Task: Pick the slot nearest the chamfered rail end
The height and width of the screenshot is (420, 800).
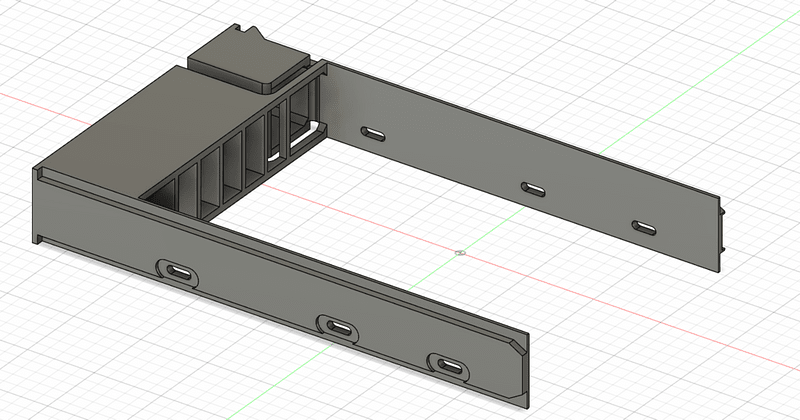Action: tap(449, 366)
